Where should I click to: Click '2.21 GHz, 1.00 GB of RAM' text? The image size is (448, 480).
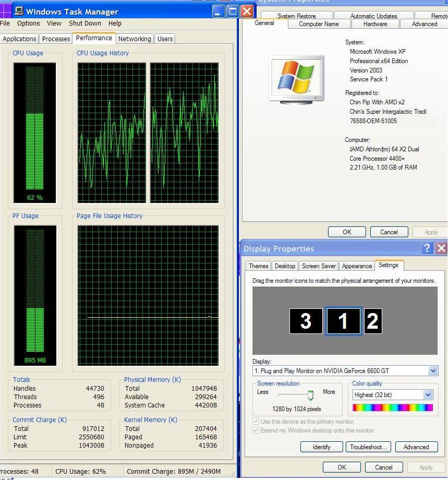[x=383, y=167]
